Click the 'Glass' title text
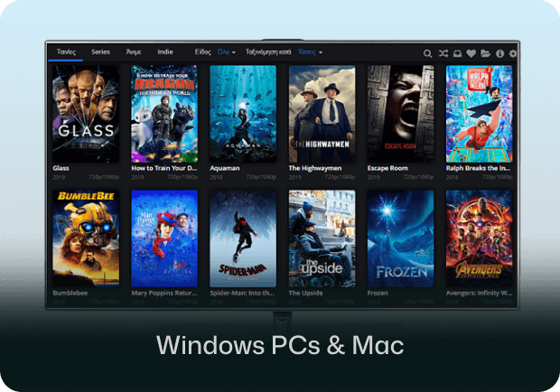 61,168
